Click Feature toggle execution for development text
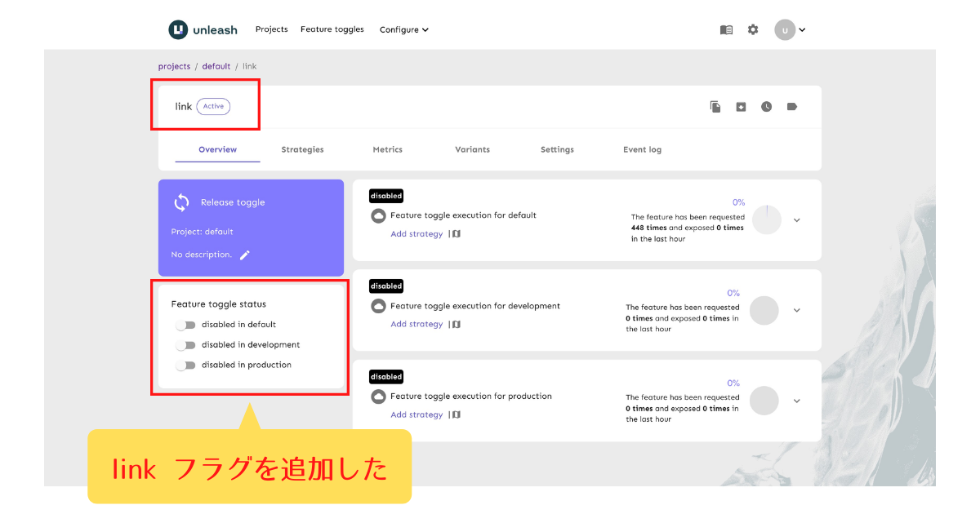 (x=475, y=306)
